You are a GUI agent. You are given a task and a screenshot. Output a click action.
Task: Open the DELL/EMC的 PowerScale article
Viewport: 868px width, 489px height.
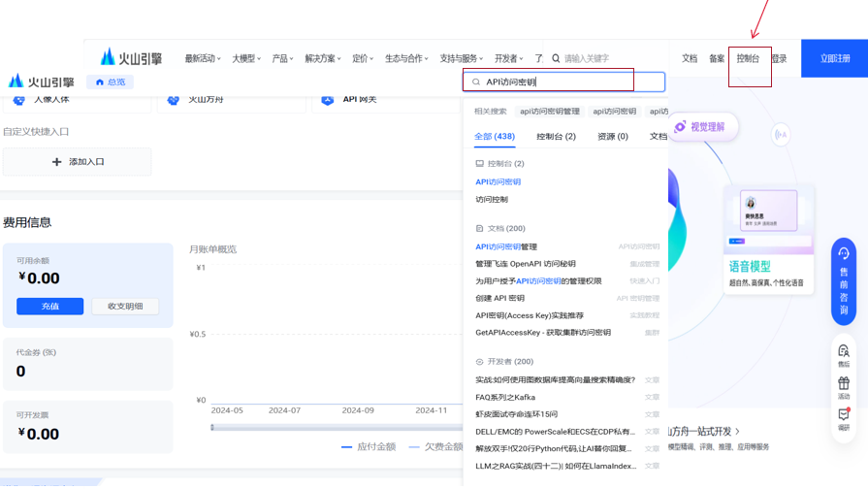556,432
